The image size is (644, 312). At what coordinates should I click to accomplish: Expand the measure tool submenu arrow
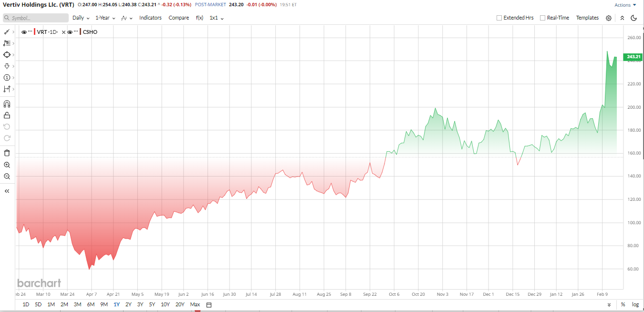coord(13,89)
